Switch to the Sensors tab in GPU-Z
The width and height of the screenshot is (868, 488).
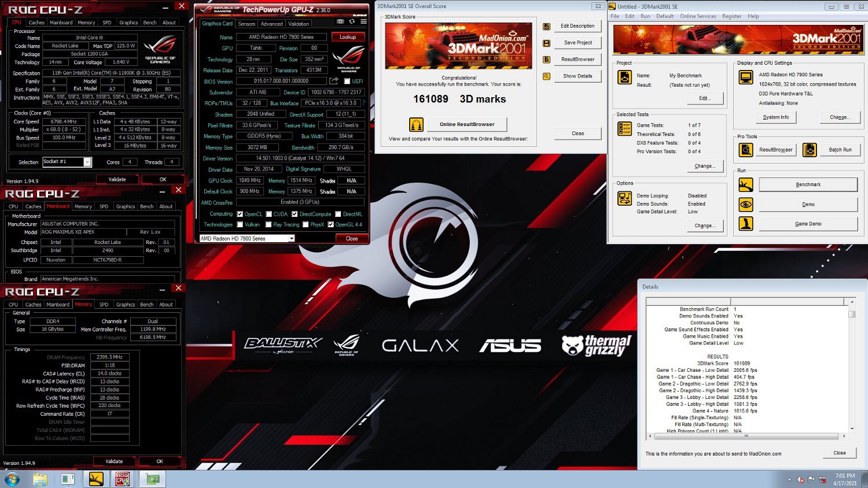[247, 24]
